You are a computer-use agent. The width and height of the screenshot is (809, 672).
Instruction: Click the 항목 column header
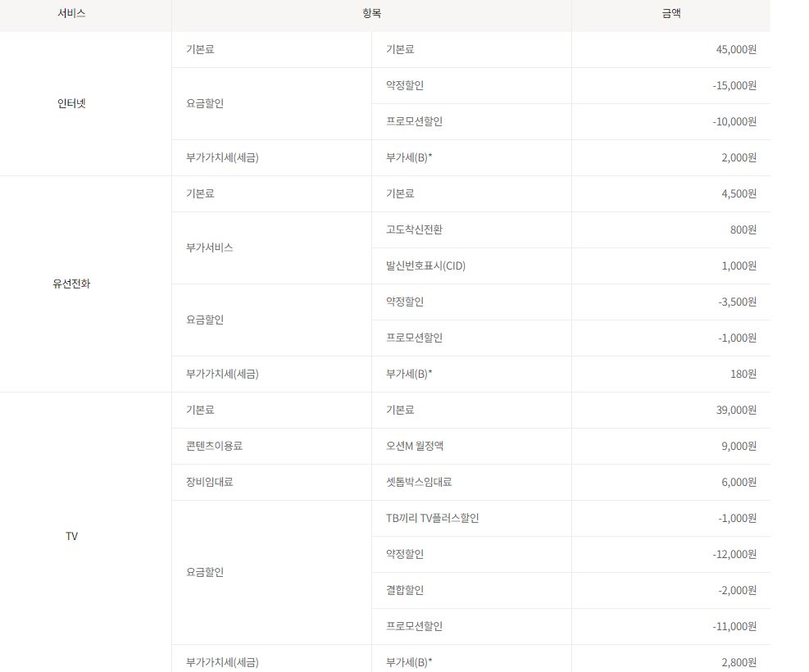[x=371, y=13]
